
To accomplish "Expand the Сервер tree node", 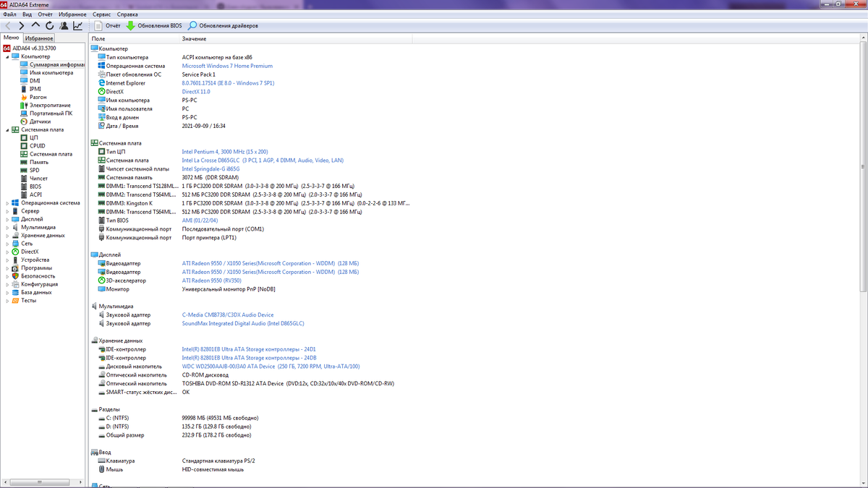I will tap(7, 210).
